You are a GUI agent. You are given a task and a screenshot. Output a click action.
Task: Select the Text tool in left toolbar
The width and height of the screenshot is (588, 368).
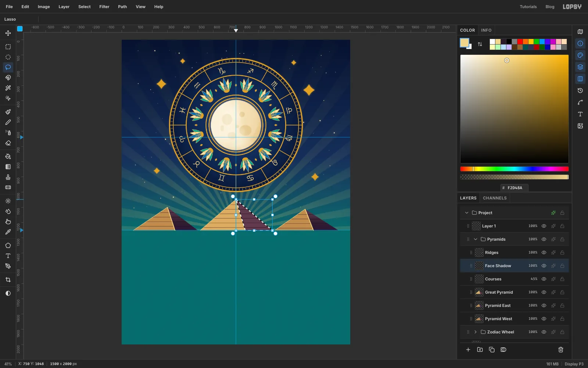pos(8,256)
